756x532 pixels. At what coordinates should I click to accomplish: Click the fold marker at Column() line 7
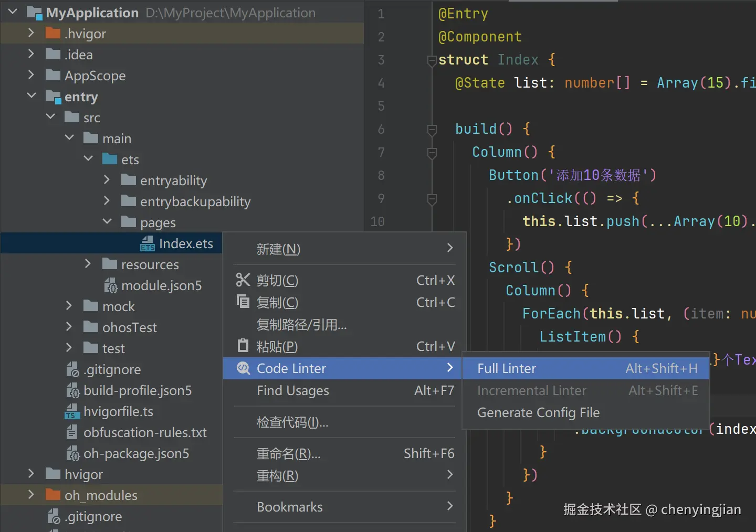coord(432,153)
